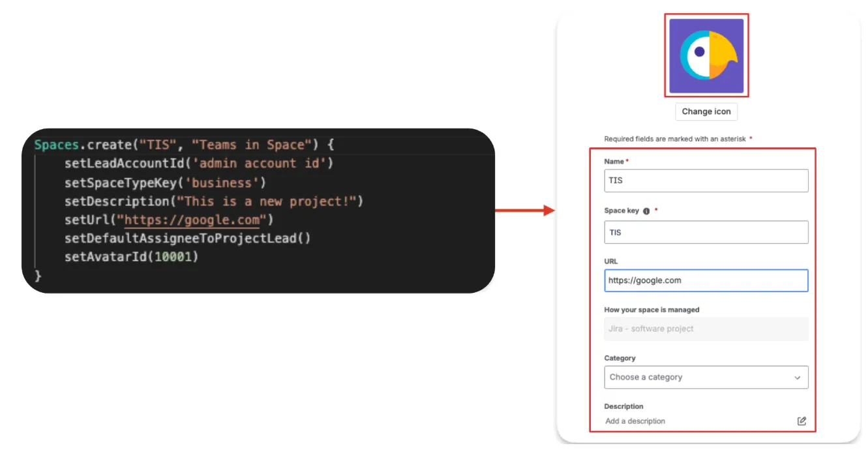Click the category dropdown chevron arrow

[x=797, y=378]
